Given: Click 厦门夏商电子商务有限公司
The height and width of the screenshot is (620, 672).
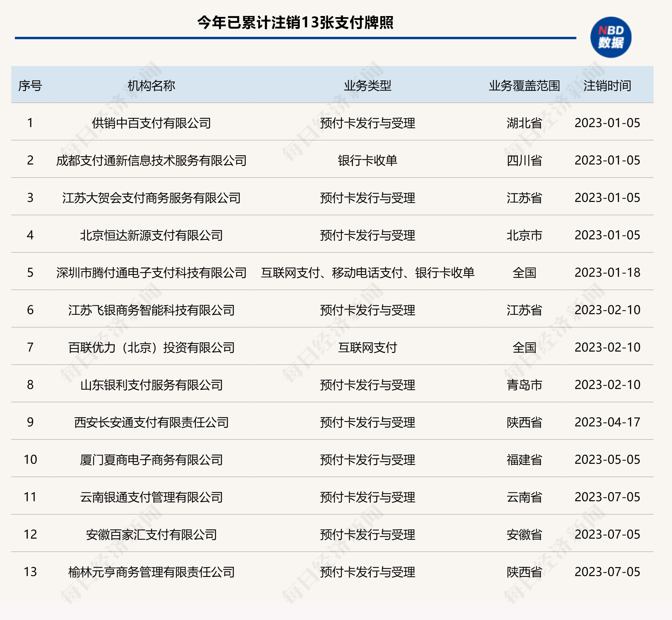Looking at the screenshot, I should (152, 460).
